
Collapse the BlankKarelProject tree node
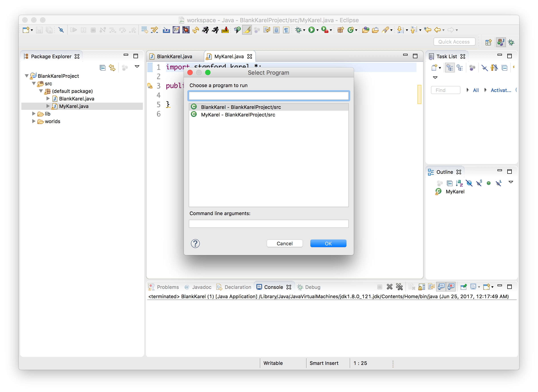(27, 76)
